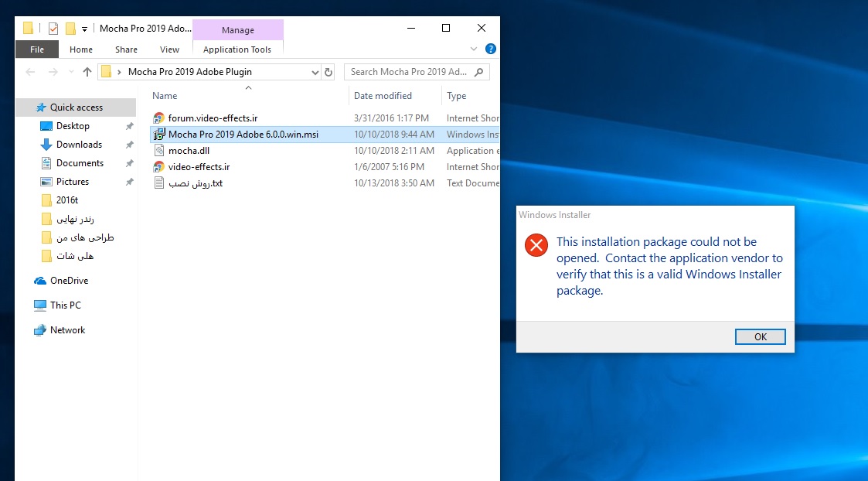Open the address bar history dropdown

315,71
